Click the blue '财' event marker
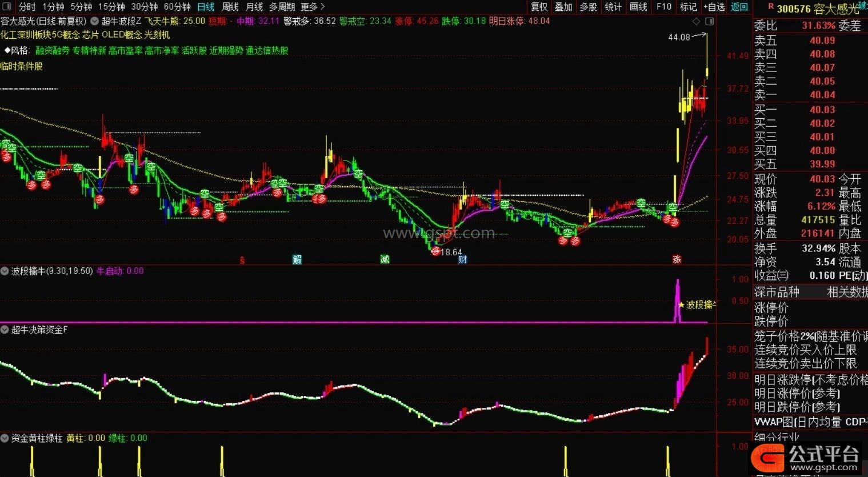This screenshot has width=868, height=477. click(463, 259)
